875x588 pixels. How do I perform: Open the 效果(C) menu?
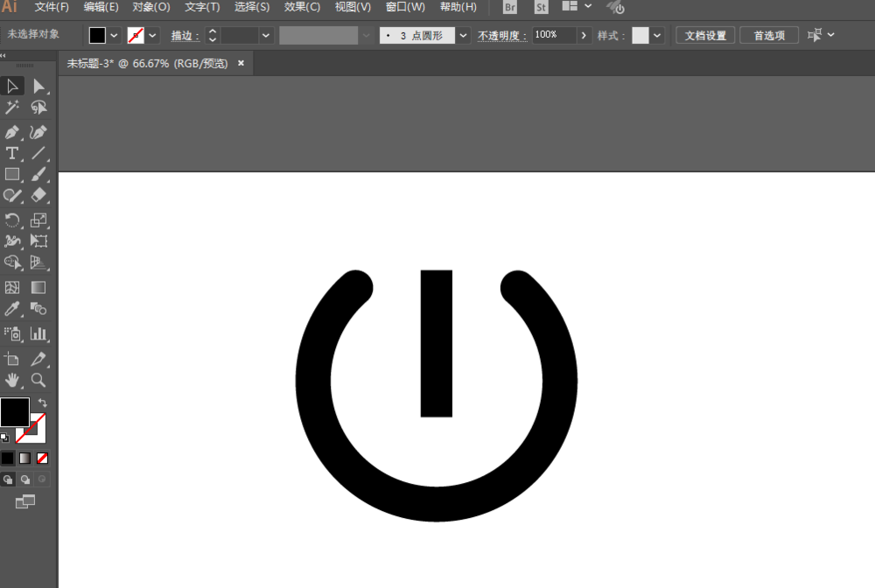click(x=302, y=7)
